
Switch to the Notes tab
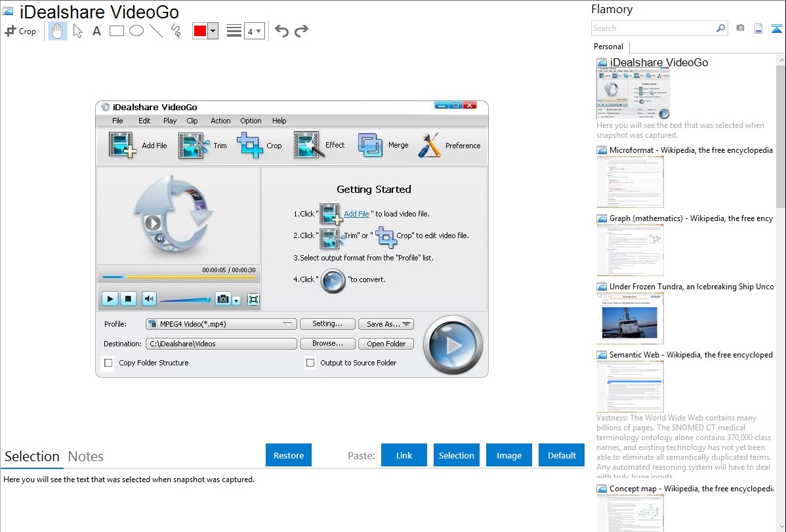[86, 457]
